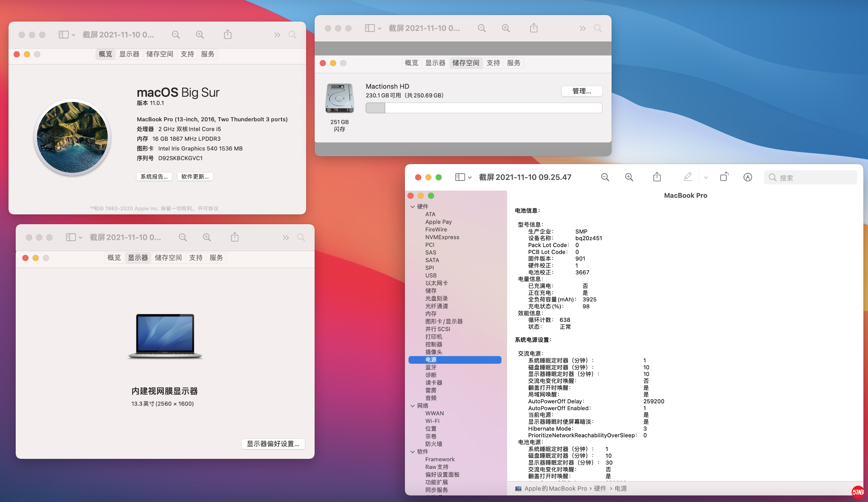Zoom out in the front Preview window
868x502 pixels.
click(x=605, y=177)
